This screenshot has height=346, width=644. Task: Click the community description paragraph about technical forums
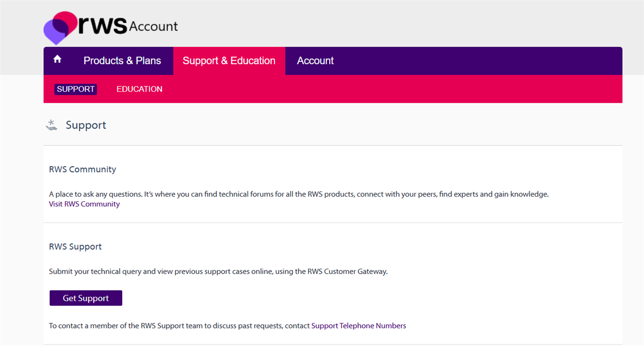[298, 194]
